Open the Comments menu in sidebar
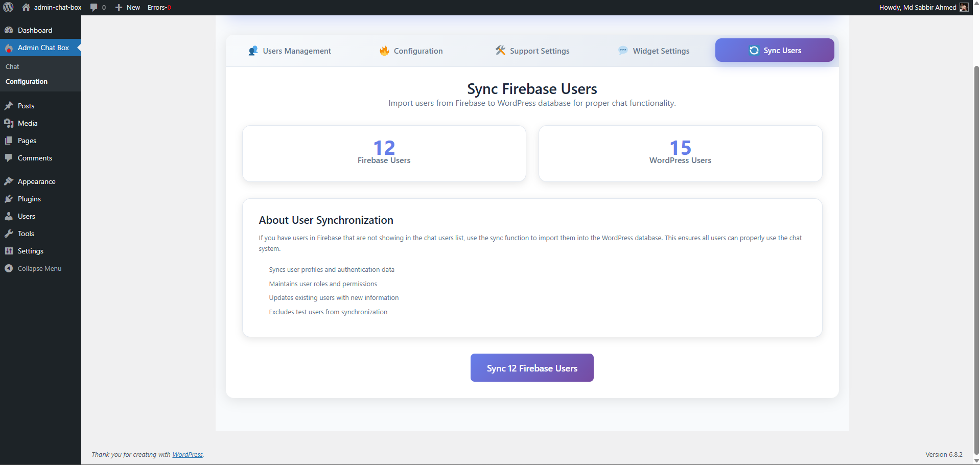The width and height of the screenshot is (980, 465). 40,158
